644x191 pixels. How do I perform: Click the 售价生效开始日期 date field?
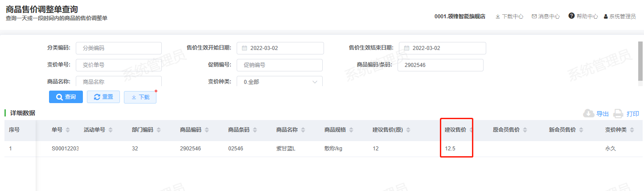[x=280, y=48]
